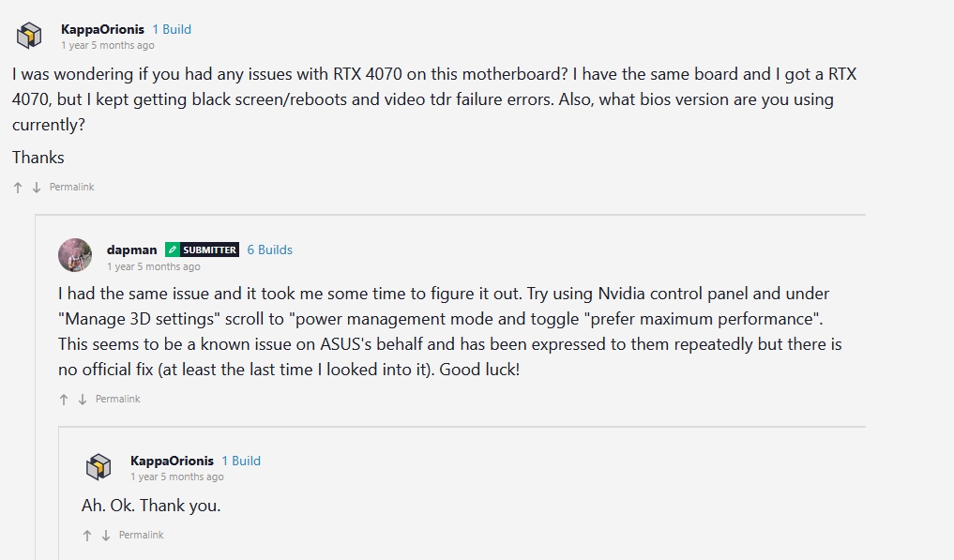Open dapman's user profile link
This screenshot has height=560, width=954.
tap(131, 250)
